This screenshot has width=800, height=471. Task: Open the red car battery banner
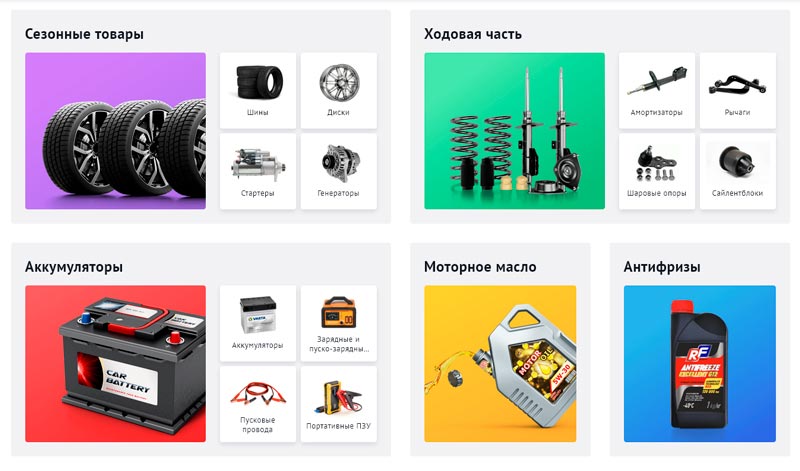(115, 364)
